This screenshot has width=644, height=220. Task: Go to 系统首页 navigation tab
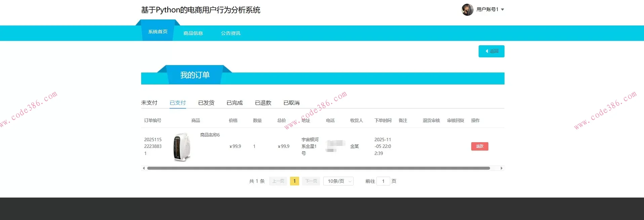[158, 32]
